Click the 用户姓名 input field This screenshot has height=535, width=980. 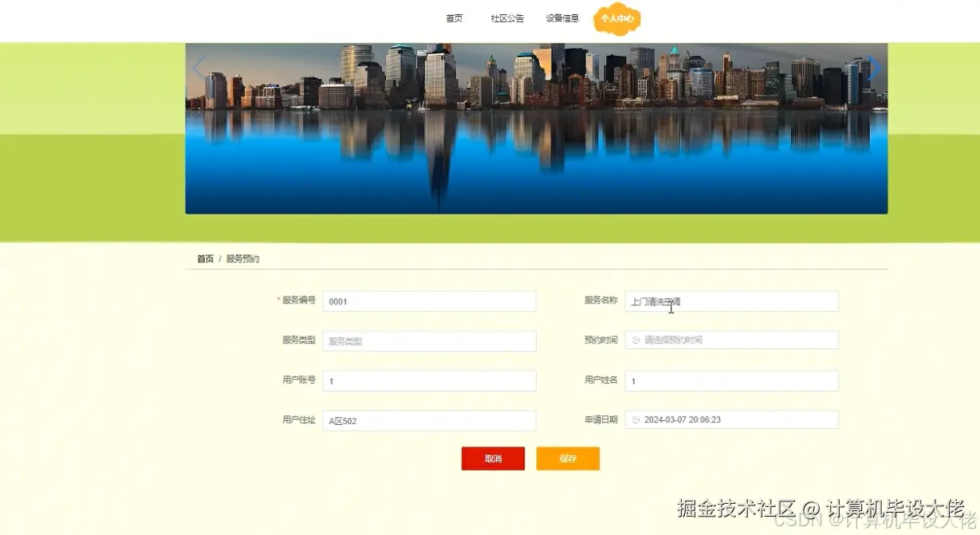[x=730, y=380]
